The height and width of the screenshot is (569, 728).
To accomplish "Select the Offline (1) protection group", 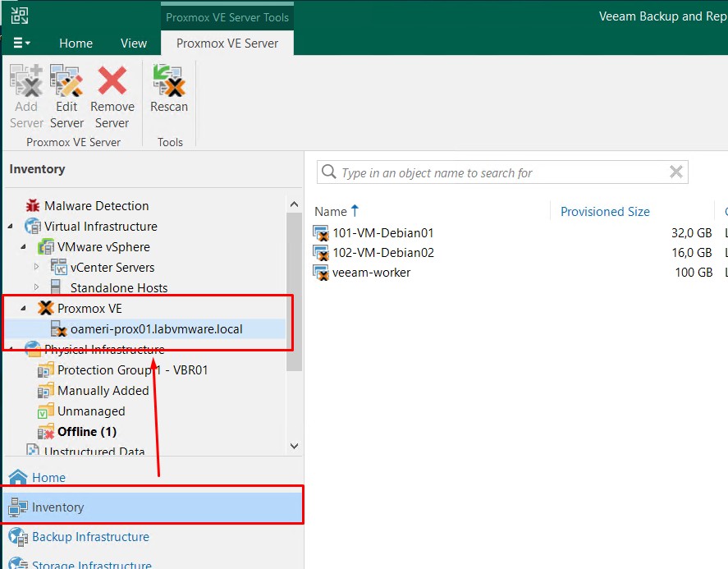I will [x=86, y=432].
